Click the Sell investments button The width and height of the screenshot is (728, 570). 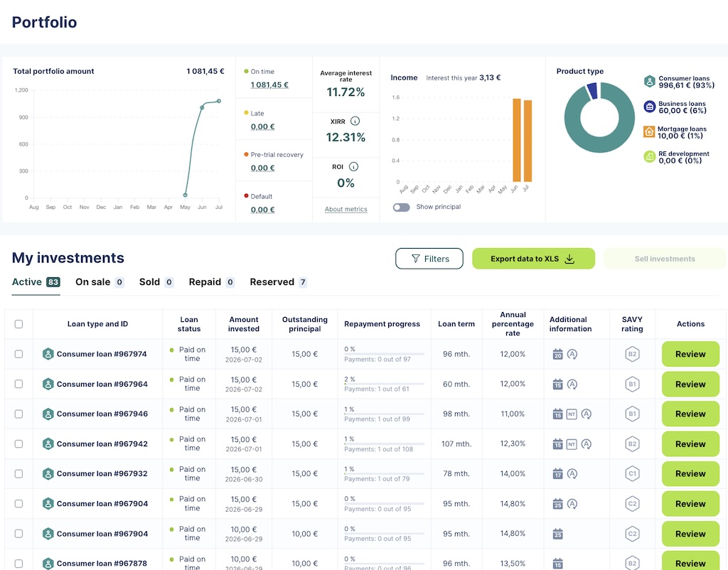pos(665,259)
